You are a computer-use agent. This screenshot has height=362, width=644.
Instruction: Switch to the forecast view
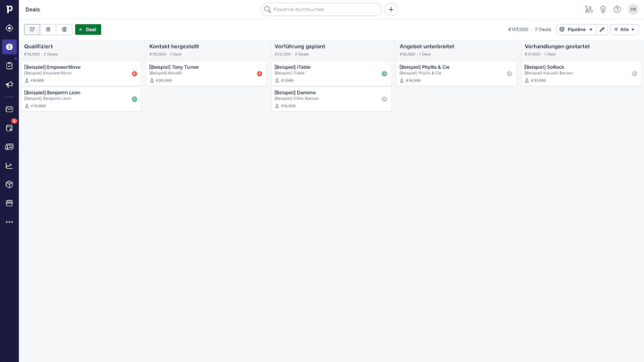click(x=64, y=29)
